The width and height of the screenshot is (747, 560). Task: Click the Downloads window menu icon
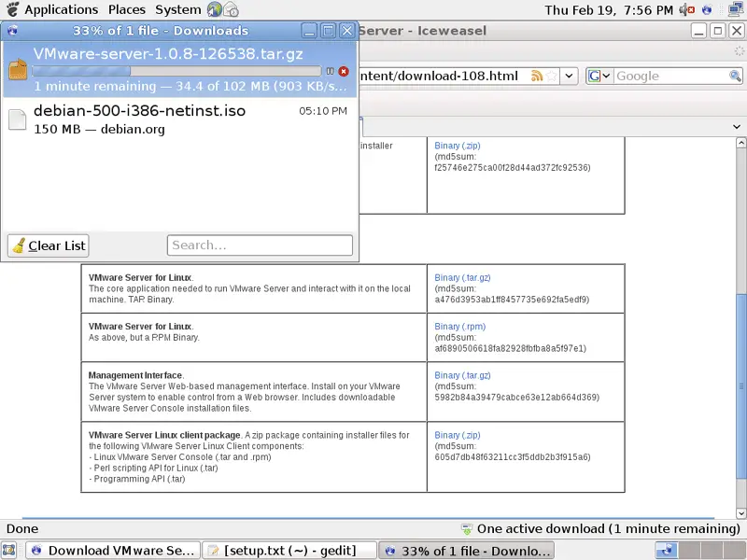pyautogui.click(x=12, y=31)
